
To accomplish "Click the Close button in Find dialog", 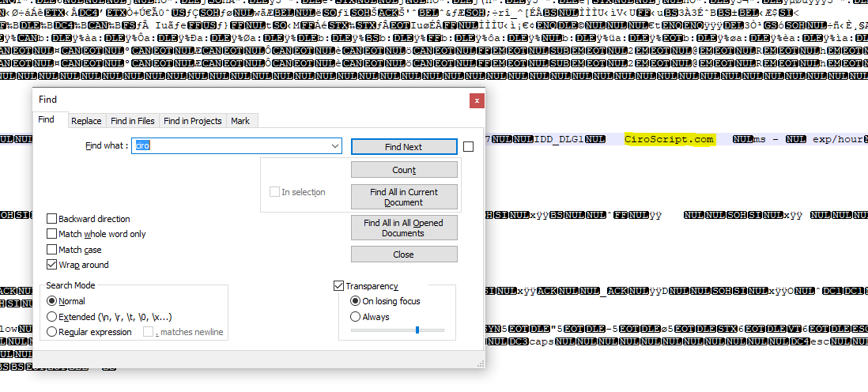I will 404,254.
